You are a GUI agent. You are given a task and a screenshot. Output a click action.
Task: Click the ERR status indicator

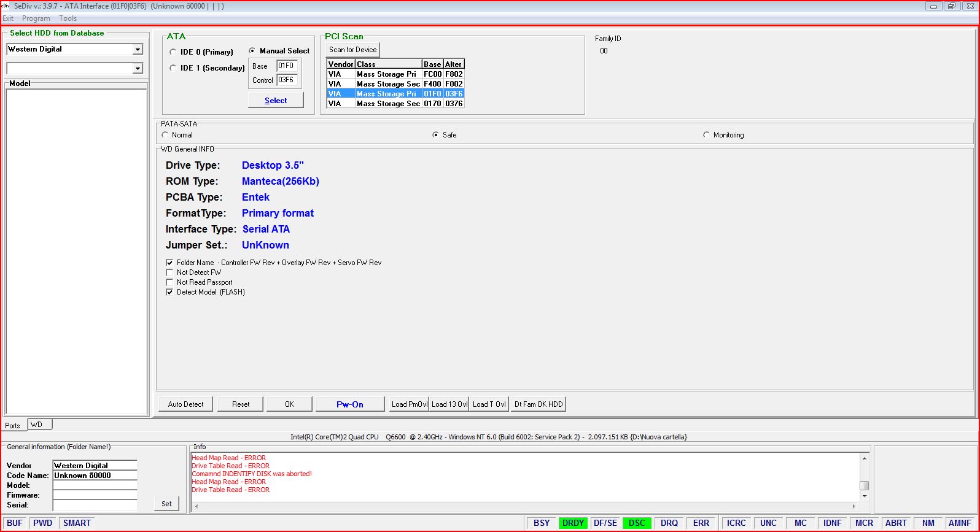click(701, 523)
